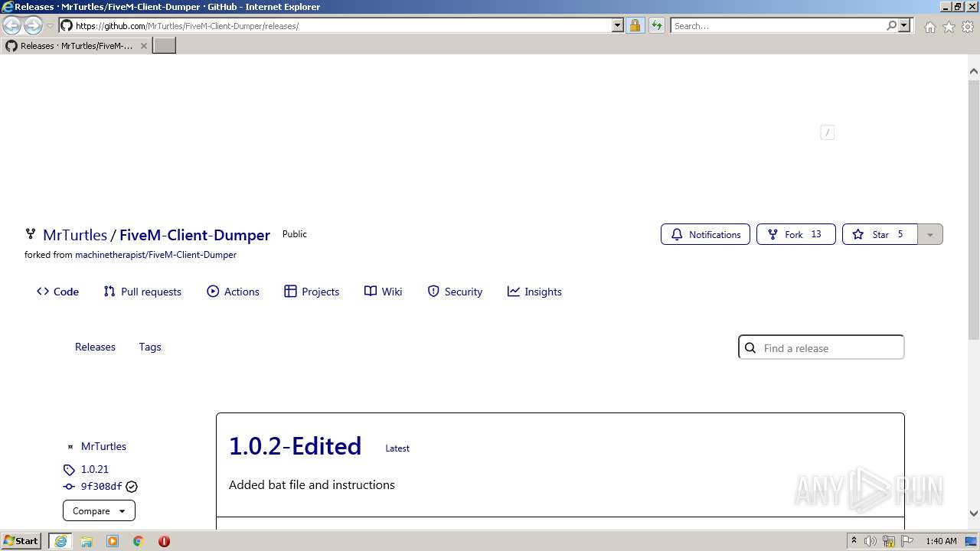
Task: Click the page vertical scrollbar thumb
Action: pos(974,210)
